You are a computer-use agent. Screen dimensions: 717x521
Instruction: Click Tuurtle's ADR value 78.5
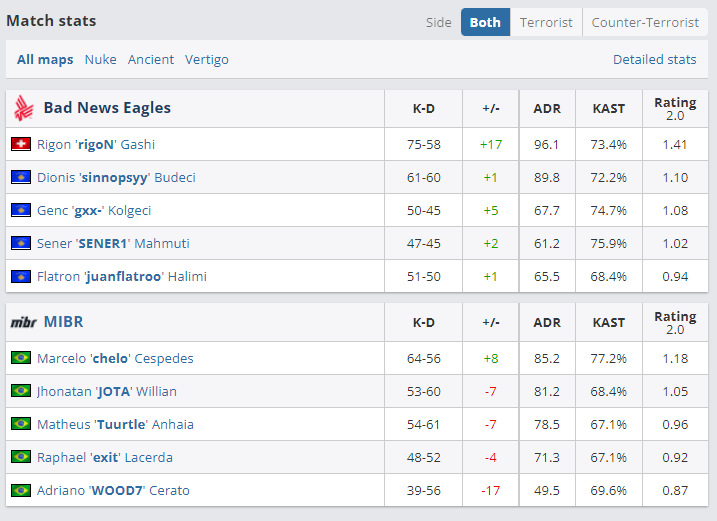[547, 424]
